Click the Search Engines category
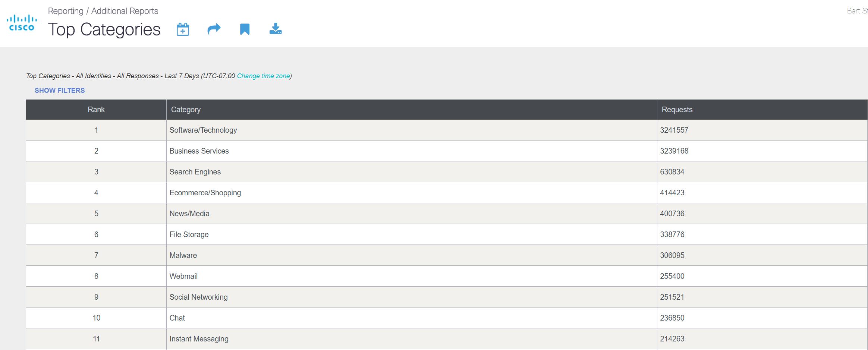Image resolution: width=868 pixels, height=350 pixels. (x=195, y=172)
